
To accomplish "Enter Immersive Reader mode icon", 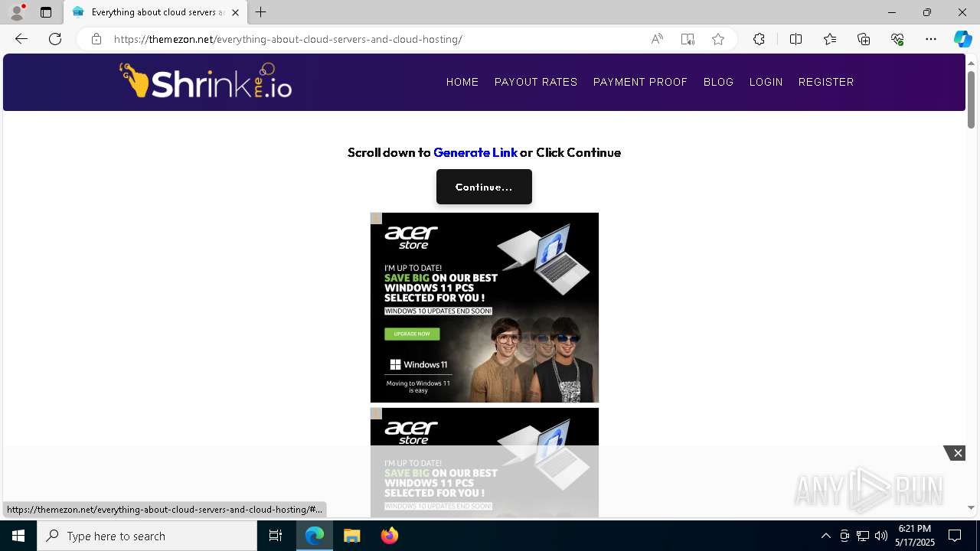I will (x=688, y=39).
